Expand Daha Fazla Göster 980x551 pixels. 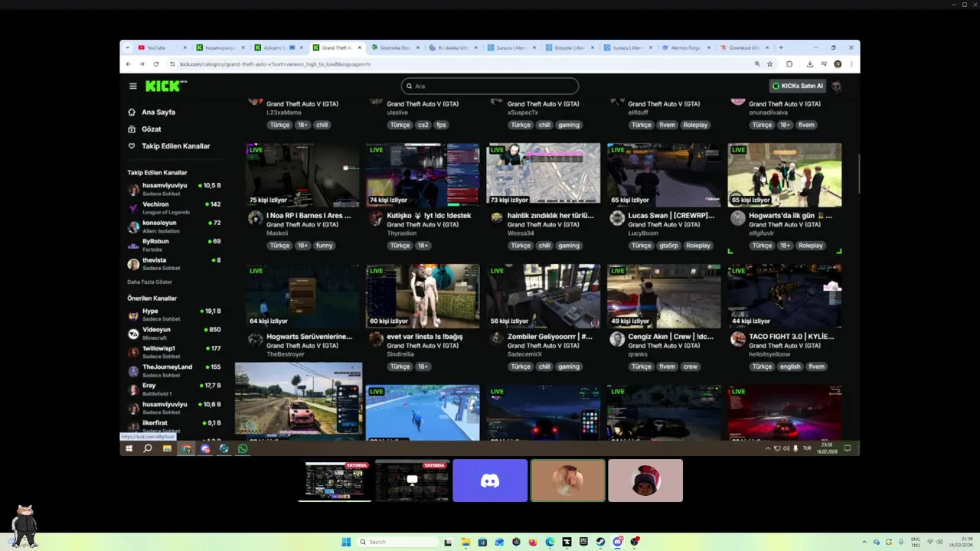(149, 282)
